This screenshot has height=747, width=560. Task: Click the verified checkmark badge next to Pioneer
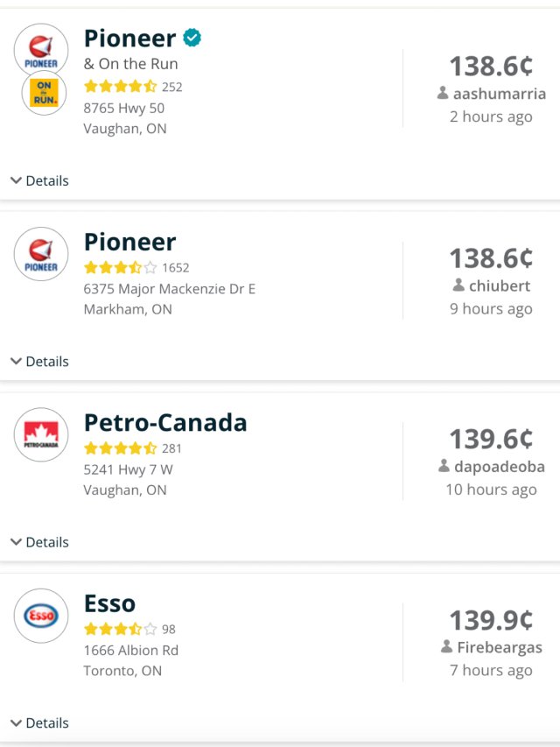pyautogui.click(x=194, y=38)
